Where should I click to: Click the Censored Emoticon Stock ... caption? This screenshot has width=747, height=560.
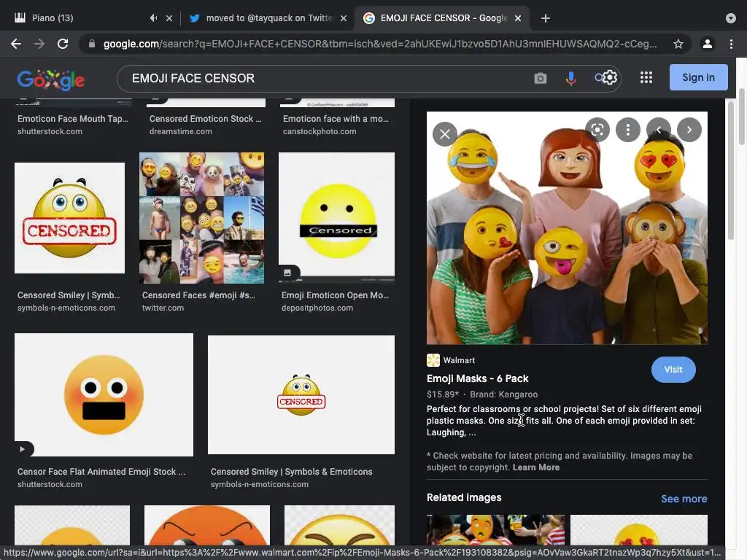pyautogui.click(x=205, y=119)
